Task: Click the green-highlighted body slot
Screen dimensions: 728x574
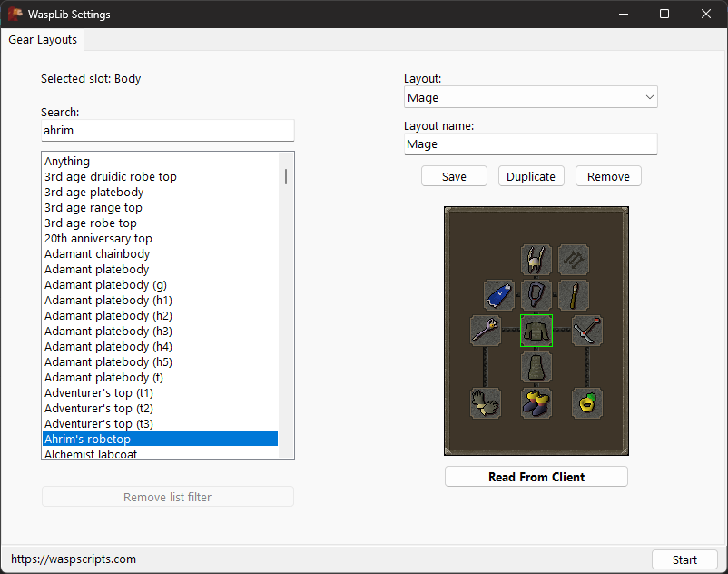Action: [536, 331]
